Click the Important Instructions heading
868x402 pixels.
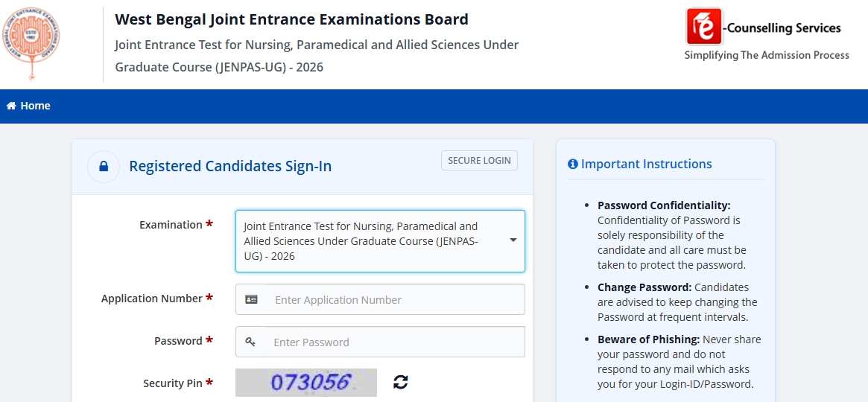tap(647, 164)
